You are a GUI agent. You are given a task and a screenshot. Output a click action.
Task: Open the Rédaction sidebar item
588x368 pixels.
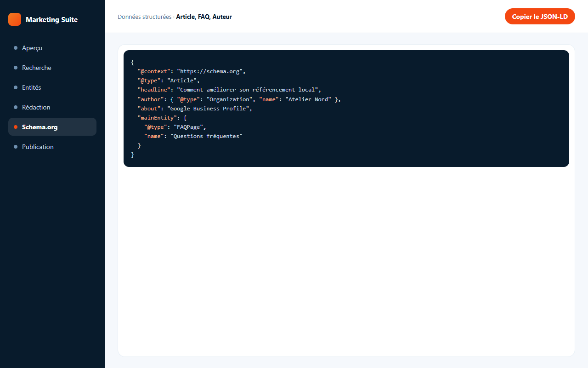pos(52,107)
